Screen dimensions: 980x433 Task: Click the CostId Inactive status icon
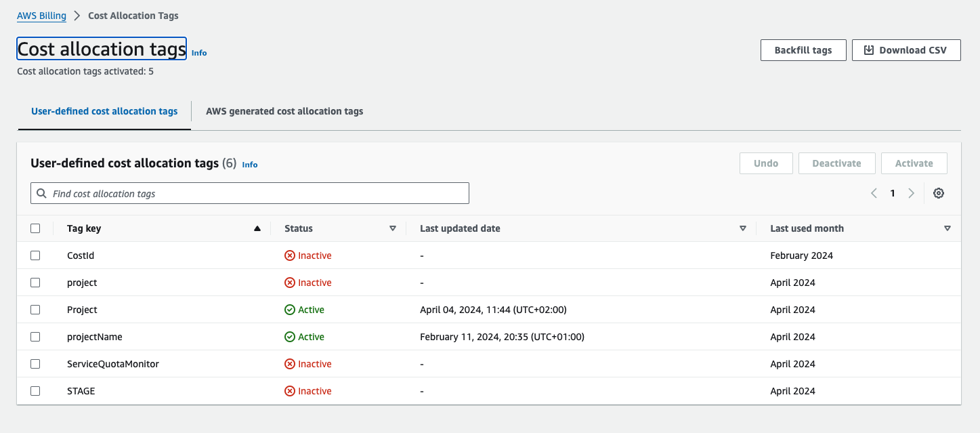[x=290, y=255]
